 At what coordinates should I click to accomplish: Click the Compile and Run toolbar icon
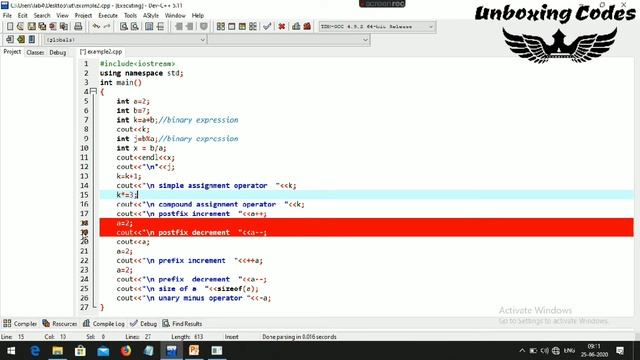tap(242, 27)
